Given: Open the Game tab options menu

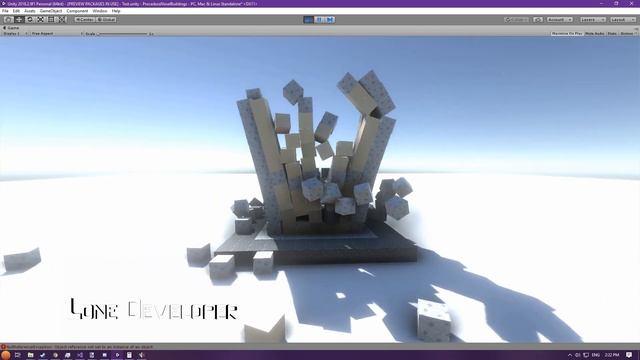Looking at the screenshot, I should (x=636, y=28).
